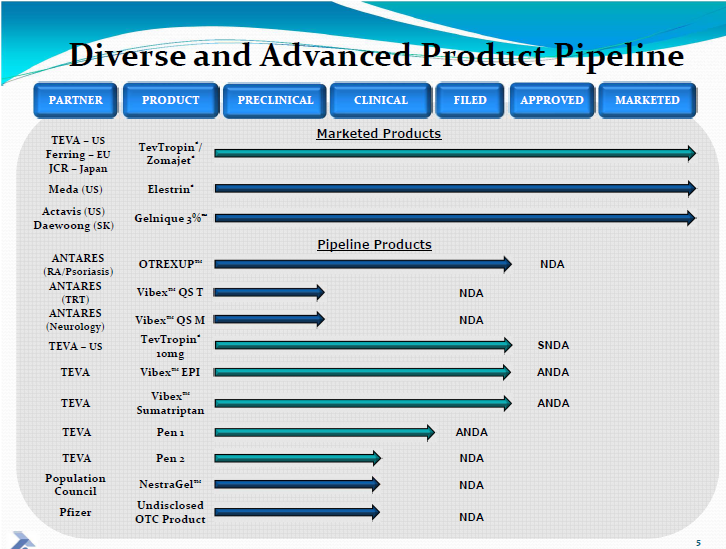Click the 'NDA' label in the Pen 2 row
This screenshot has height=549, width=726.
pos(471,458)
